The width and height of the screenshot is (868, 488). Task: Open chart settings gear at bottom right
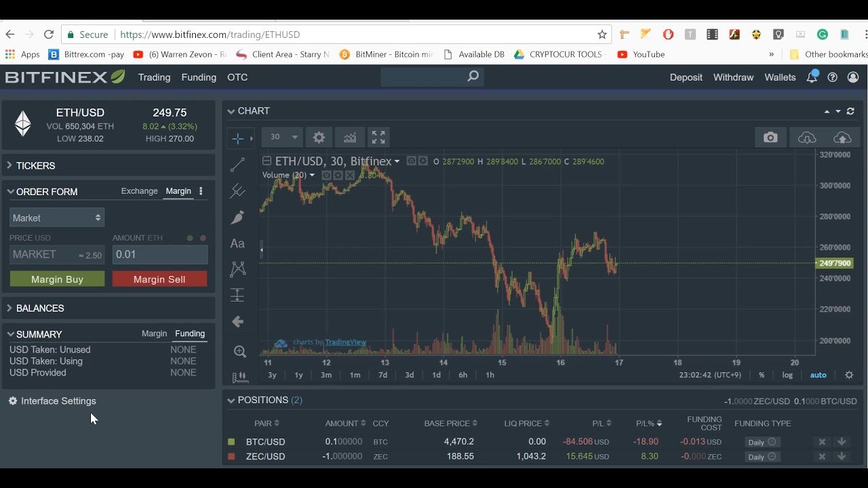[849, 375]
